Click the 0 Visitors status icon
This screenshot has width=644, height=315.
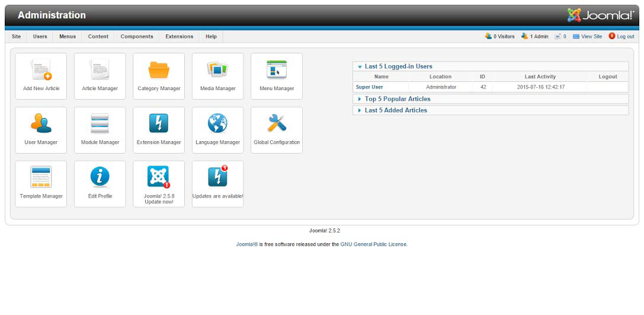pos(488,36)
